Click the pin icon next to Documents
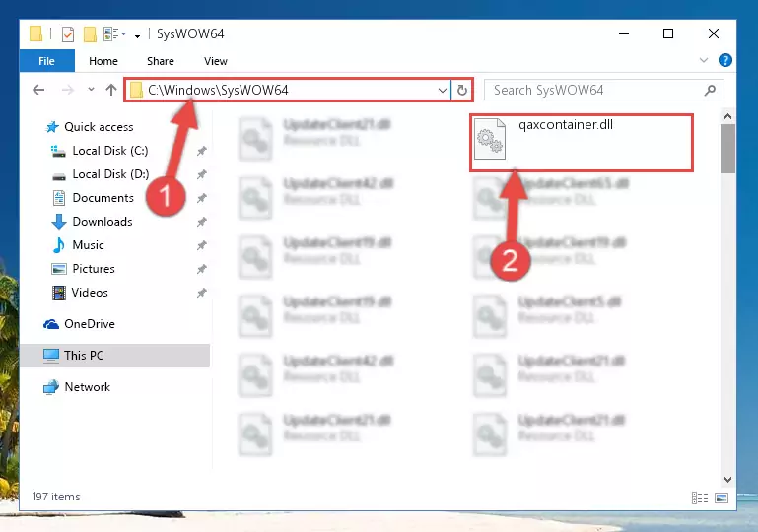Image resolution: width=758 pixels, height=532 pixels. [202, 198]
